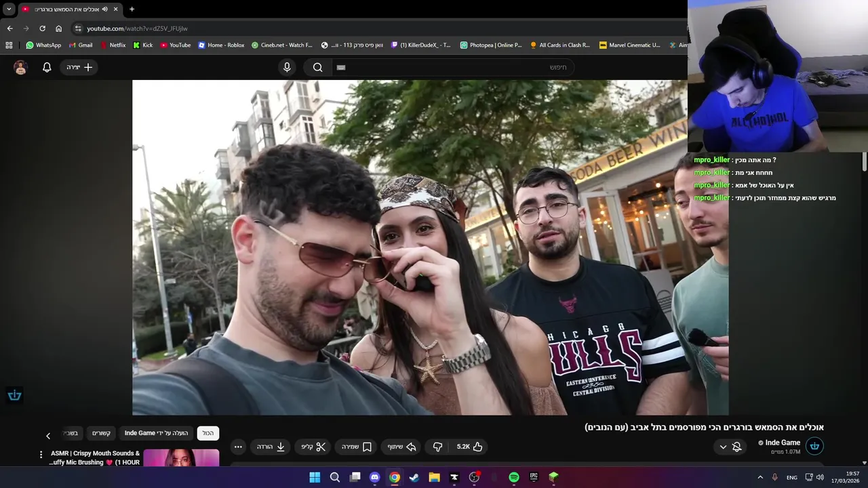Click the share button under the video
This screenshot has height=488, width=868.
coord(401,447)
